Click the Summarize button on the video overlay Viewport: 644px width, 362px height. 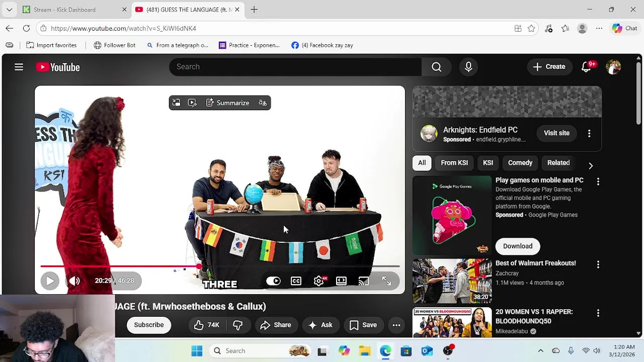coord(228,103)
